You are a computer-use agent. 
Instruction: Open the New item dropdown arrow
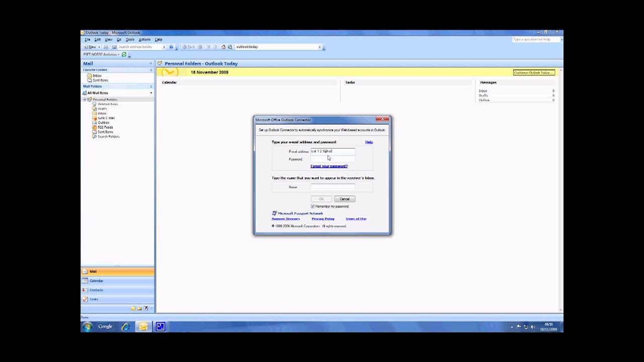(99, 47)
